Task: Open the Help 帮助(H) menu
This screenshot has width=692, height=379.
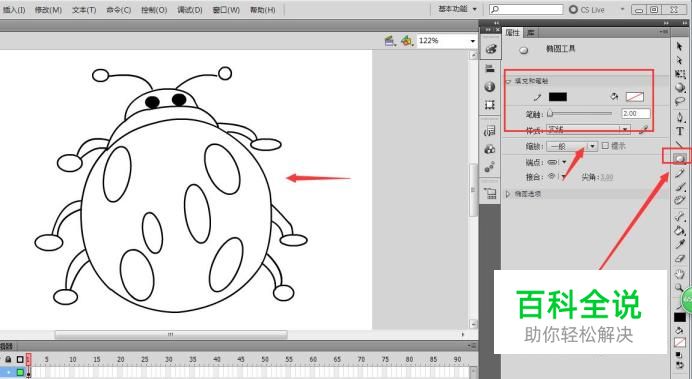Action: (263, 10)
